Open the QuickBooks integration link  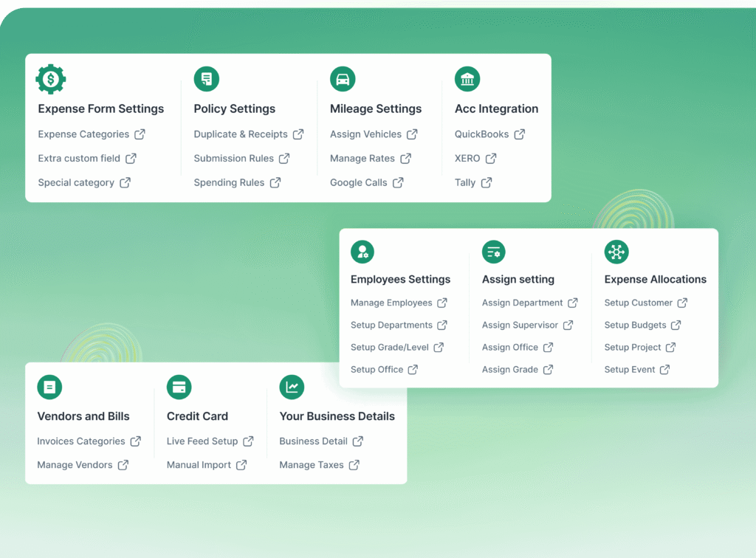[x=482, y=134]
